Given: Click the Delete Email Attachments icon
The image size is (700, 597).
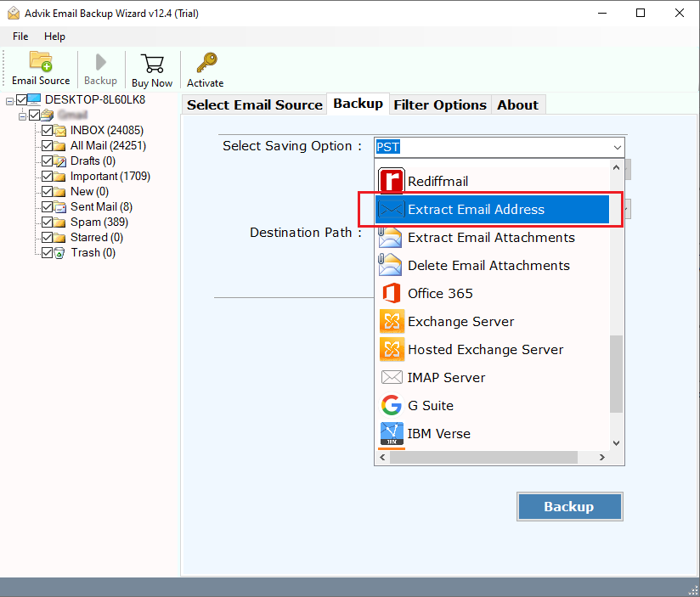Looking at the screenshot, I should (390, 266).
